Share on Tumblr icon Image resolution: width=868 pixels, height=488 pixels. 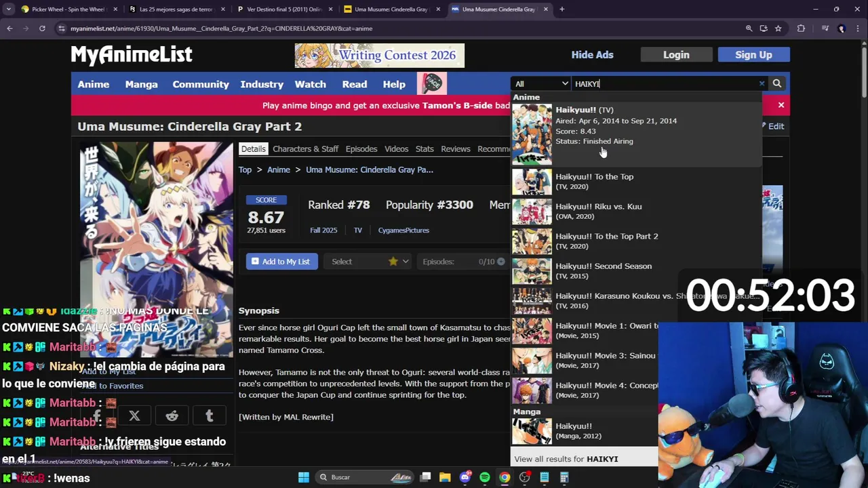209,416
